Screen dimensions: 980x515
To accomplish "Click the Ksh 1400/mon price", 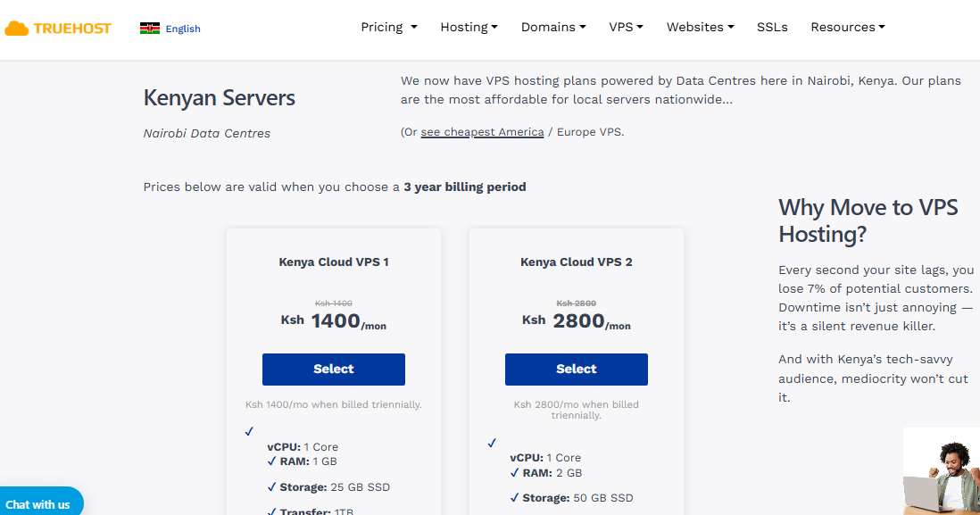I will click(334, 321).
